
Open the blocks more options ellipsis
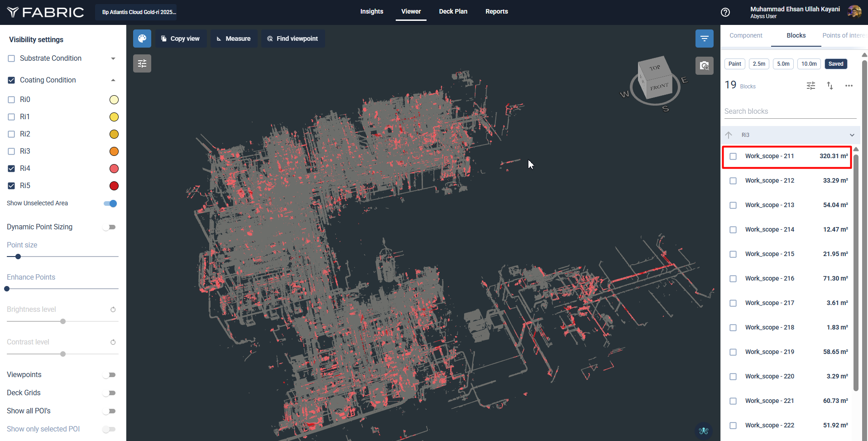(x=849, y=86)
